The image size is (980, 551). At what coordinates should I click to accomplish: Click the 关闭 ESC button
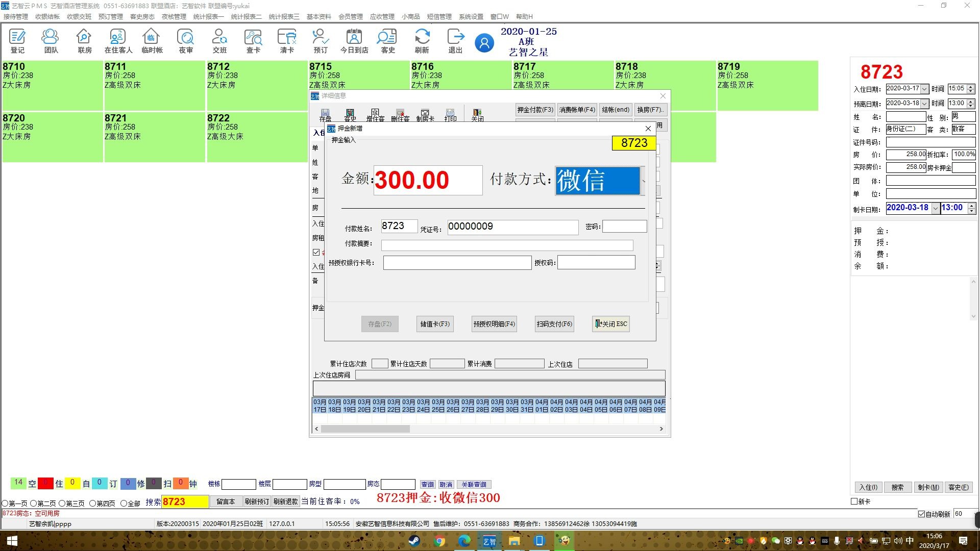pyautogui.click(x=611, y=324)
